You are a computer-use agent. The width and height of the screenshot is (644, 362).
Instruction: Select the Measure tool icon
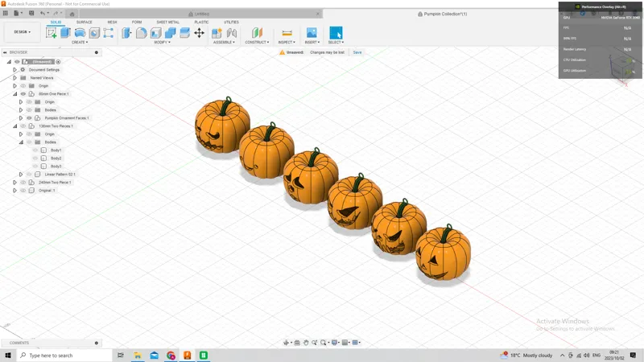point(287,33)
